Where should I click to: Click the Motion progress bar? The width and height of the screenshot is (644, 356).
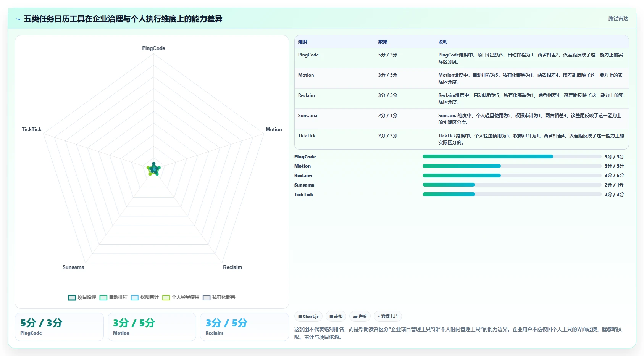512,166
